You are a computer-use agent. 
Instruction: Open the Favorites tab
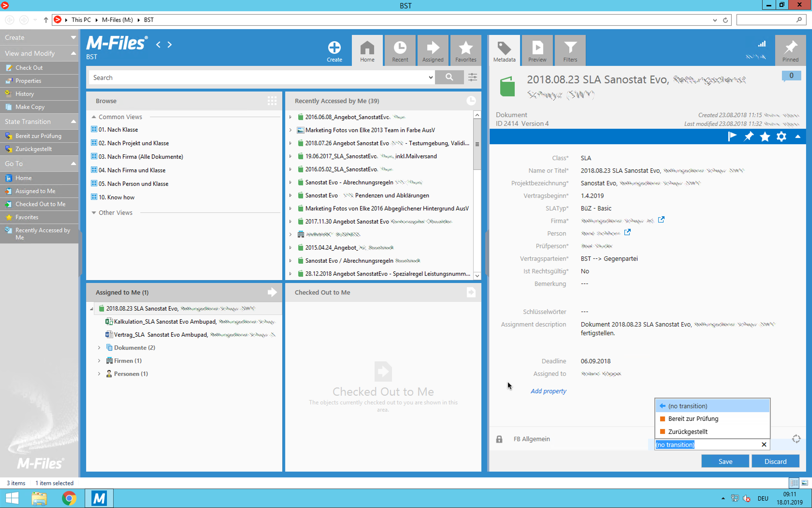[x=466, y=51]
